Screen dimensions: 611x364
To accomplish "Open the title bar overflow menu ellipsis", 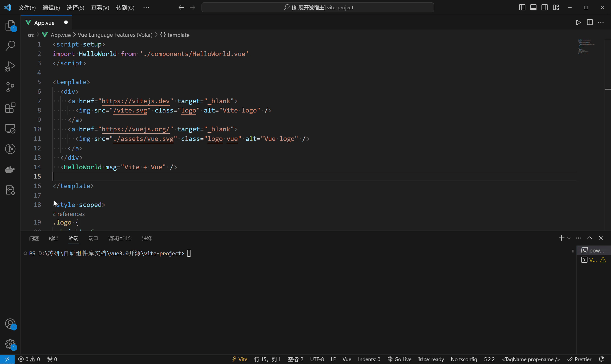I will [x=146, y=8].
